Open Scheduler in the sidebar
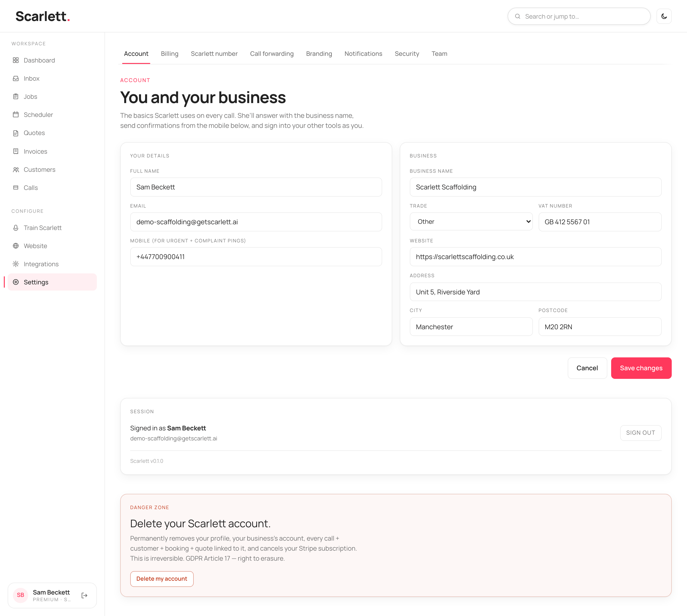 pos(52,115)
